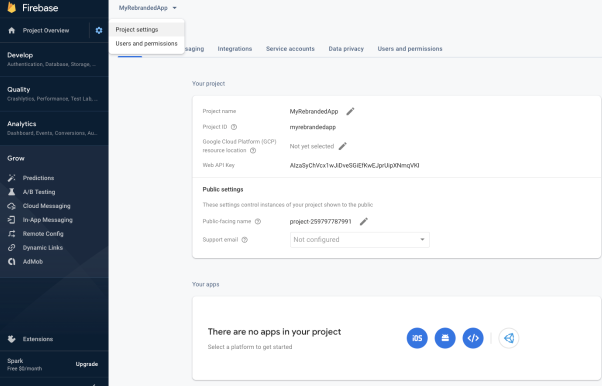Open Remote Config icon

coord(12,234)
